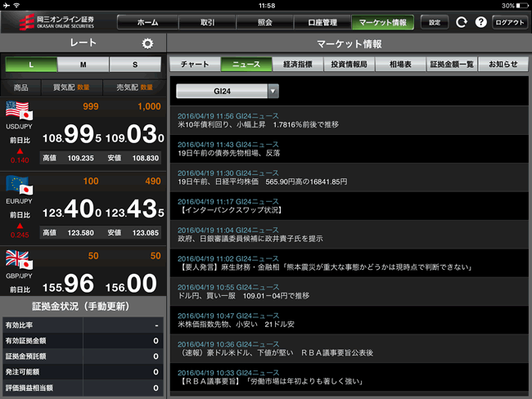Viewport: 532px width, 399px height.
Task: Open the 取引 menu
Action: tap(207, 22)
